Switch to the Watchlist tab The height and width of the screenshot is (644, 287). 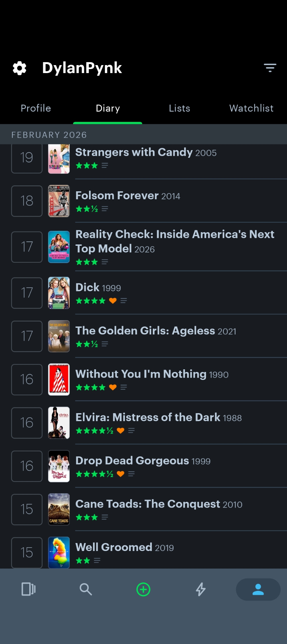click(251, 108)
